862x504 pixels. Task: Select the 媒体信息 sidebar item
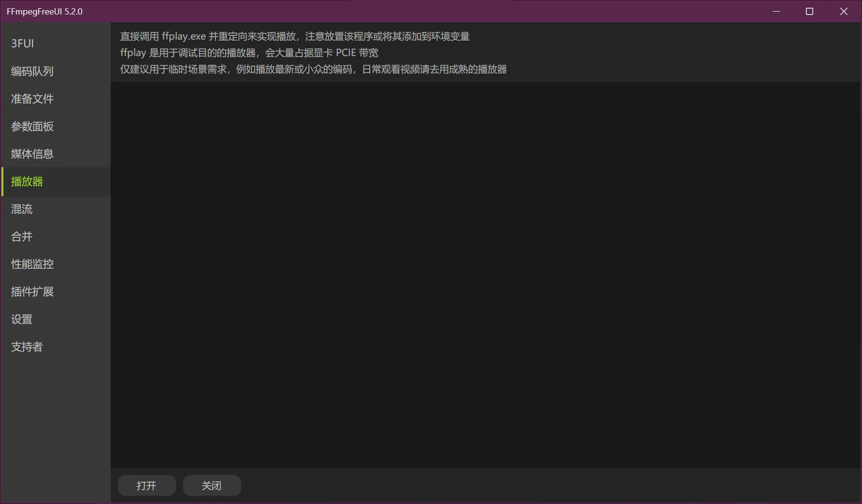point(32,154)
